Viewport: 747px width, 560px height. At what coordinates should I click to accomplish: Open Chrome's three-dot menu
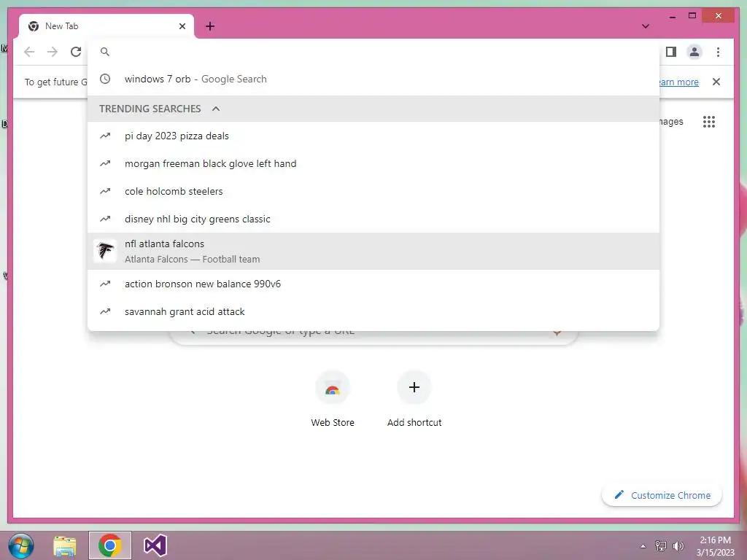coord(718,52)
